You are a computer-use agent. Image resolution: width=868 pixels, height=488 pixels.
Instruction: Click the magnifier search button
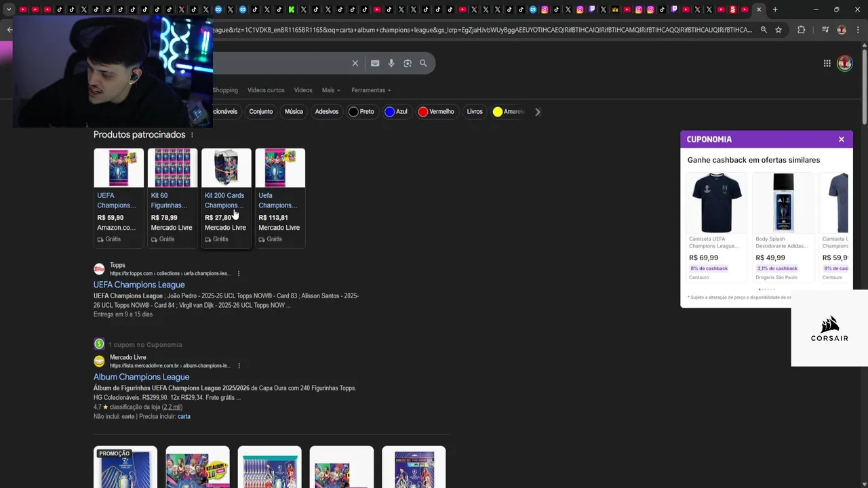coord(423,63)
